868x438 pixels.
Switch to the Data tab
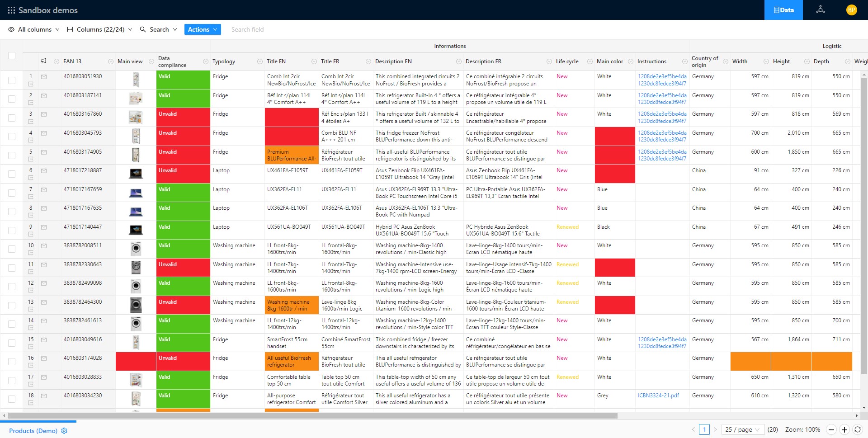click(x=783, y=10)
